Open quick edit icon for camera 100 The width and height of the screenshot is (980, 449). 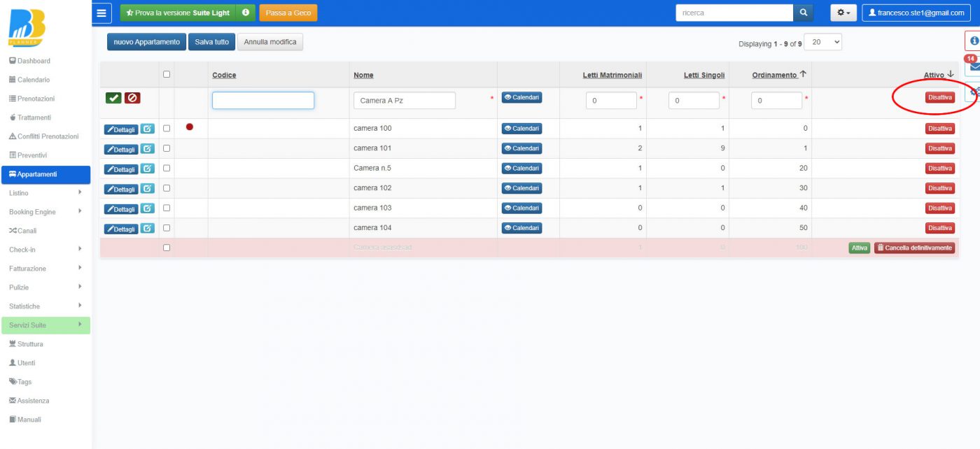point(147,129)
